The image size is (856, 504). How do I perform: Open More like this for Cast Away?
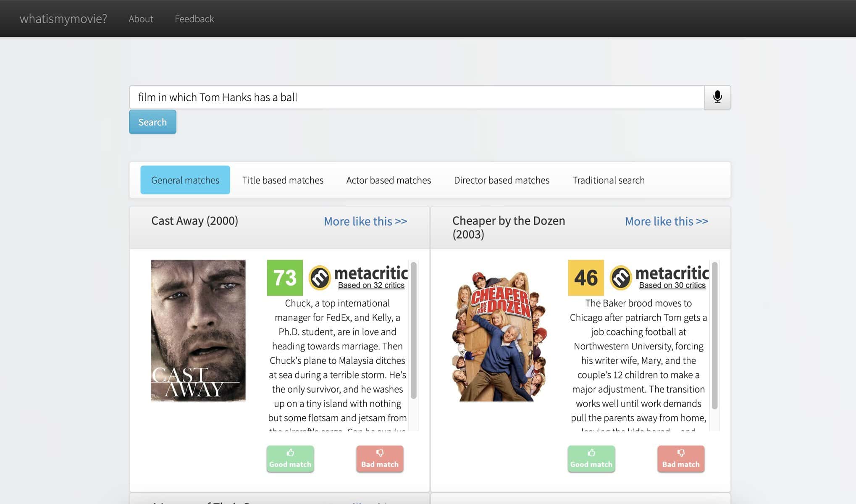tap(365, 221)
